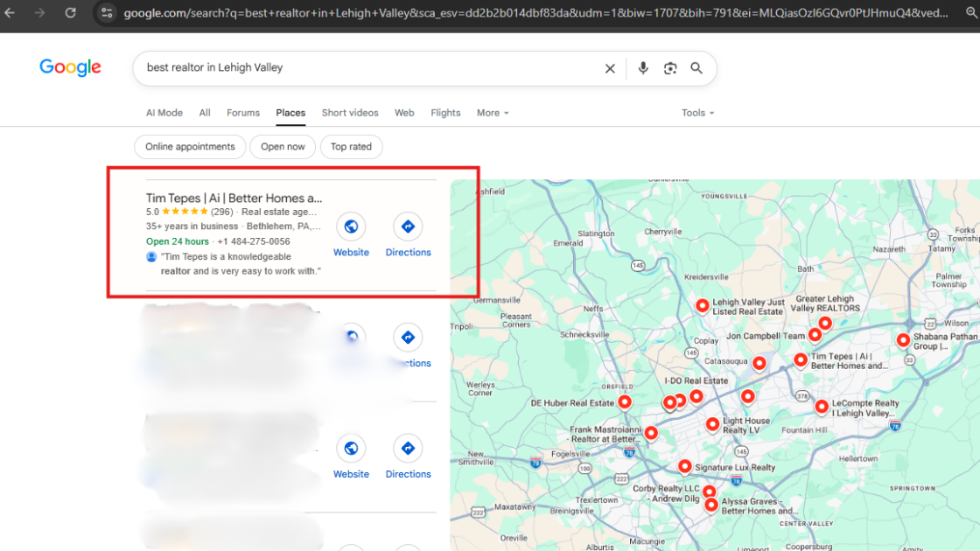Select Alyssa Graves map pin
The image size is (980, 551).
[x=711, y=505]
